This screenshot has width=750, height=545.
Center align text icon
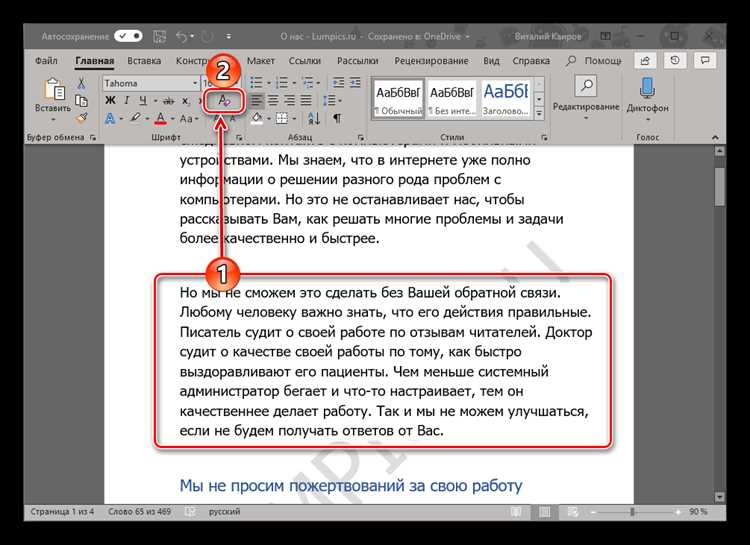click(273, 100)
